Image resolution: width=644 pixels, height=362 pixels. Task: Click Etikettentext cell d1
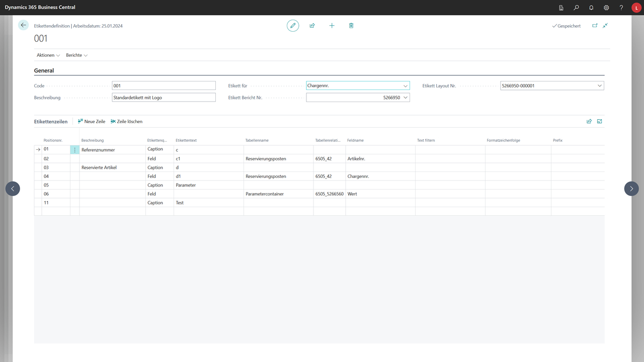(x=209, y=176)
